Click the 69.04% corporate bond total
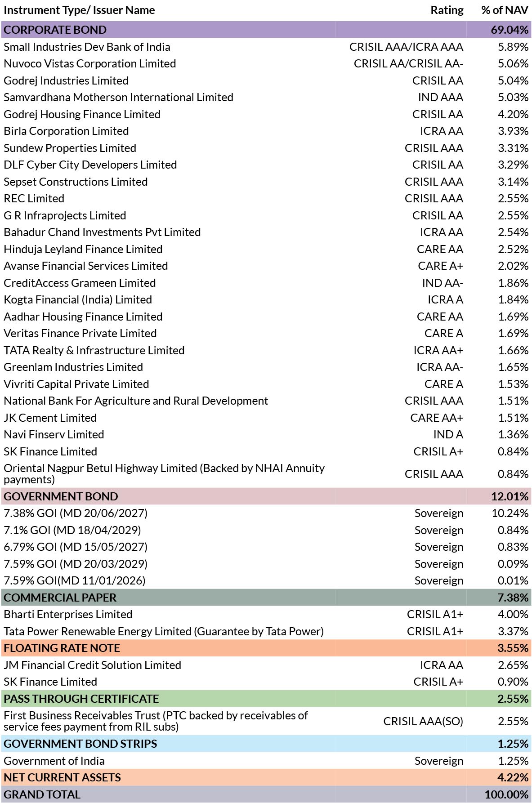Image resolution: width=532 pixels, height=803 pixels. pos(510,30)
